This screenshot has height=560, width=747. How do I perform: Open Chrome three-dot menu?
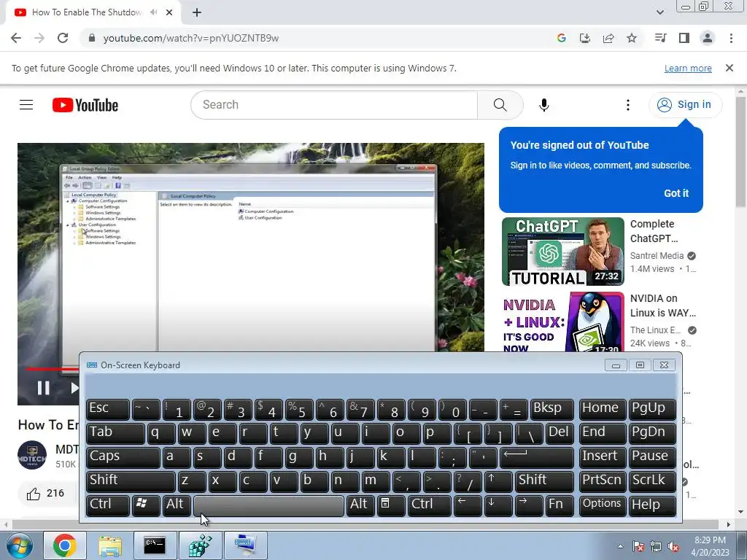pos(731,38)
